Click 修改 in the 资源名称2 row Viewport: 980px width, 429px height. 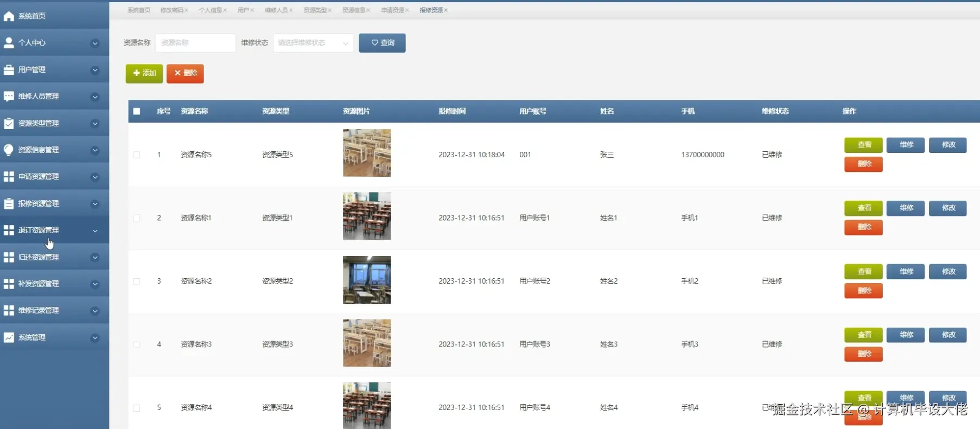pos(948,272)
